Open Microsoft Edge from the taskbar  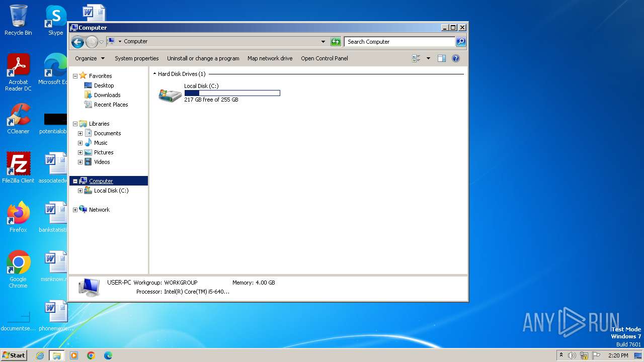click(108, 355)
